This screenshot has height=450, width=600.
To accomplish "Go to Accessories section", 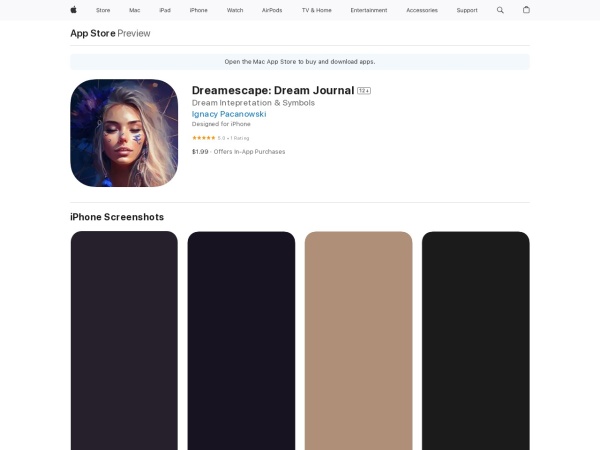I will 421,10.
